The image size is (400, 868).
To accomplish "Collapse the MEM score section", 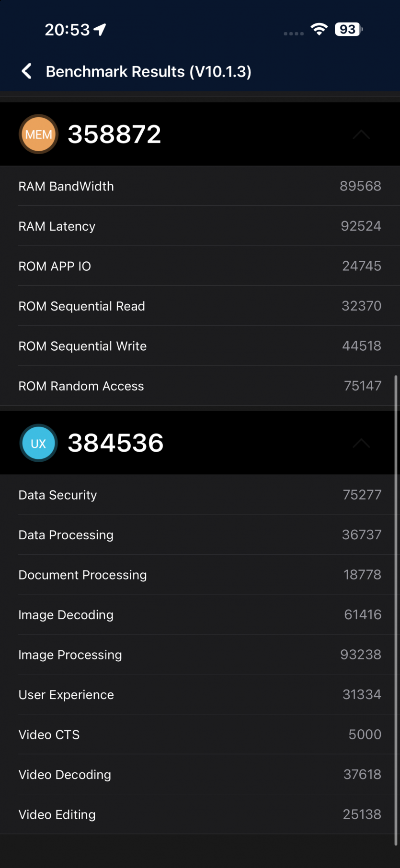I will [x=361, y=134].
